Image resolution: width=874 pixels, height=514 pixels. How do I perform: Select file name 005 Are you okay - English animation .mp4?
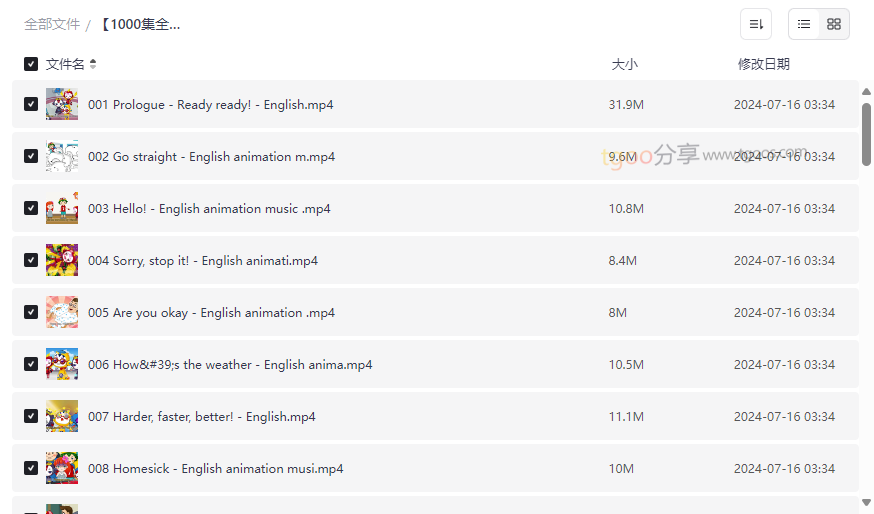point(211,313)
